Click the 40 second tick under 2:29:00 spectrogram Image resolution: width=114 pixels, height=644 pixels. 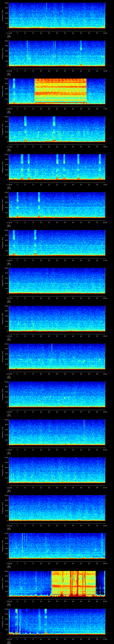point(73,601)
